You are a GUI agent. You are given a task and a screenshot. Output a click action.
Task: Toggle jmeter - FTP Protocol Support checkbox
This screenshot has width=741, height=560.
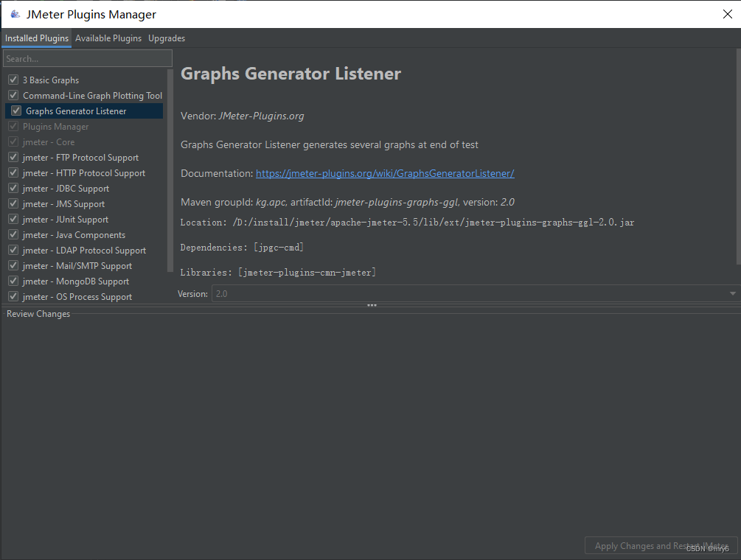[13, 158]
